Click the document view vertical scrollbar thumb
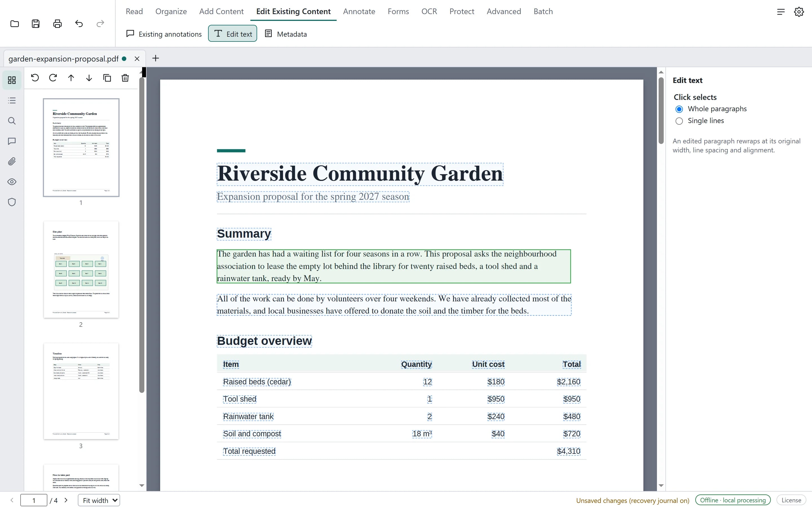 [661, 111]
